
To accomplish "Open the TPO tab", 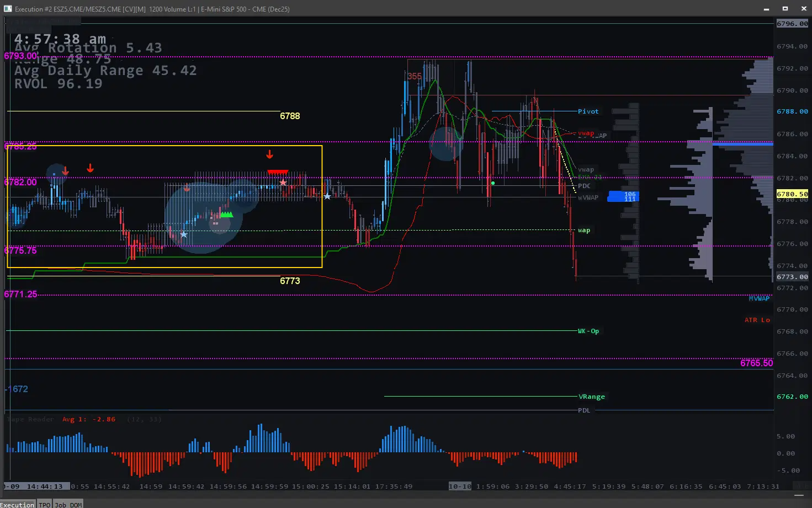I will 45,504.
